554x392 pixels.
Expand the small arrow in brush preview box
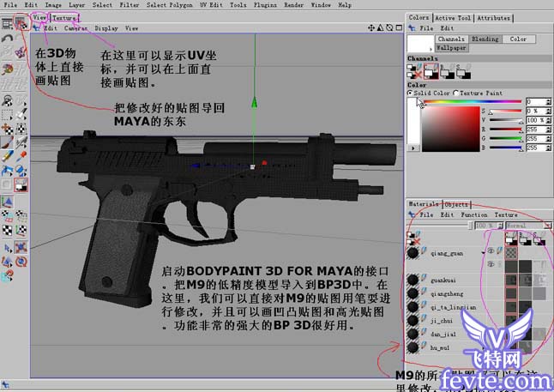pyautogui.click(x=431, y=49)
